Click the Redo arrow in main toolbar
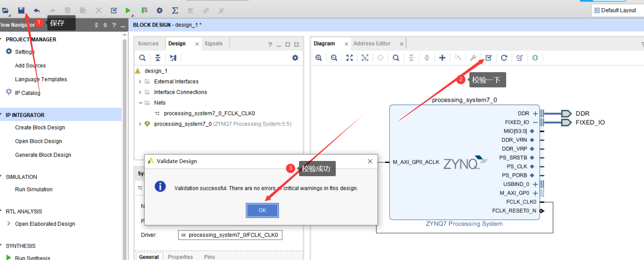 pos(52,10)
